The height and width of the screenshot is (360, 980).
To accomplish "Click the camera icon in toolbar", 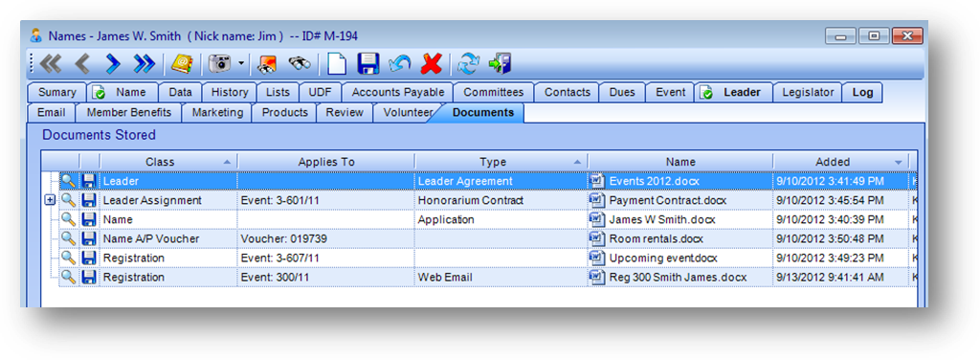I will tap(220, 63).
